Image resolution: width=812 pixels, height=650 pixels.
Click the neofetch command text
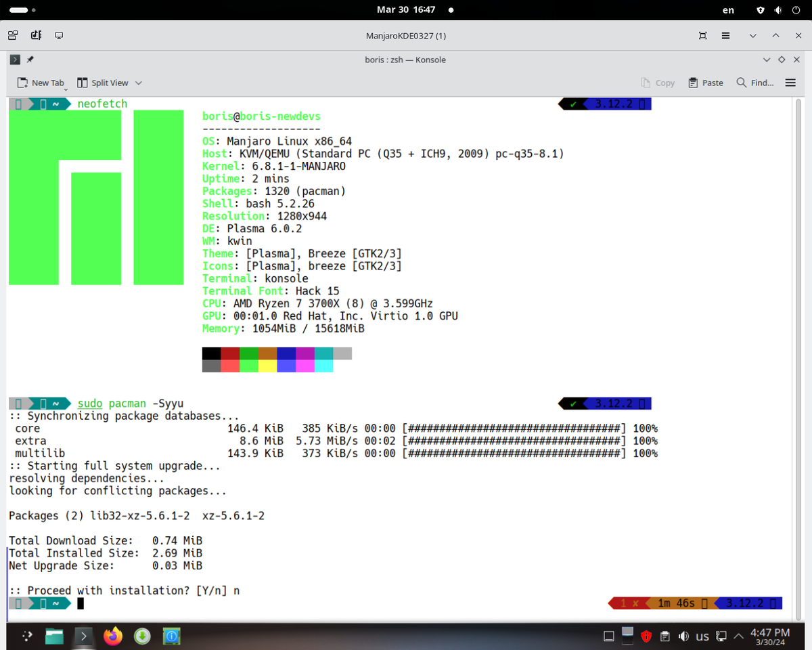click(102, 104)
